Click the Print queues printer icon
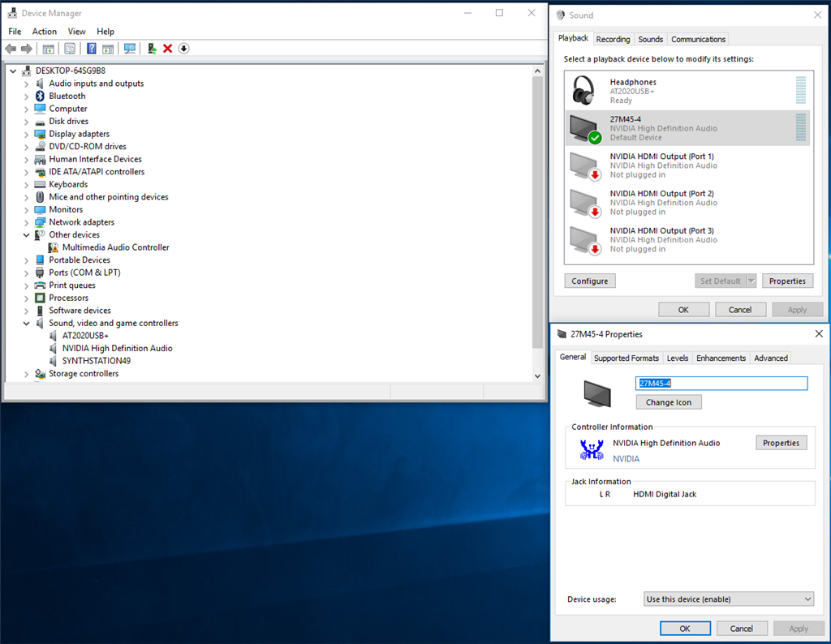831x644 pixels. 40,286
